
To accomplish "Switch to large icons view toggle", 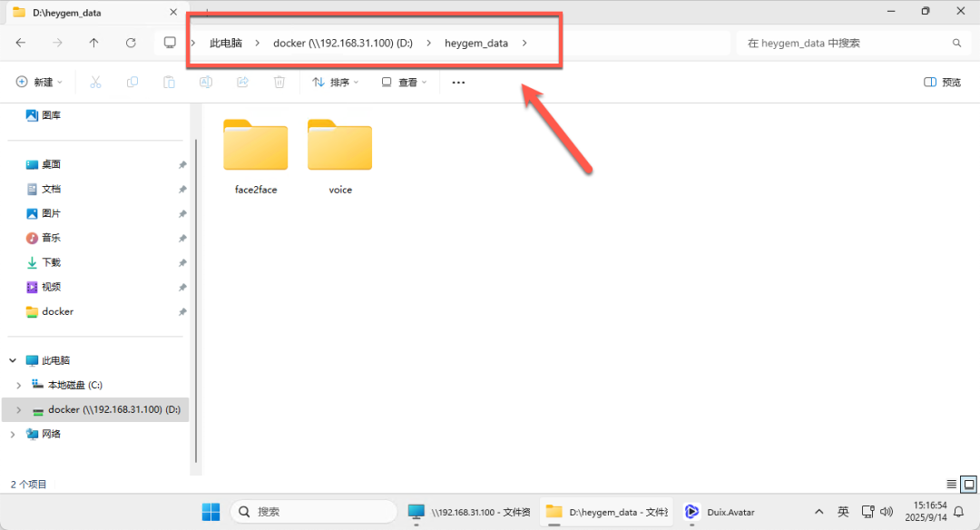I will (x=969, y=484).
